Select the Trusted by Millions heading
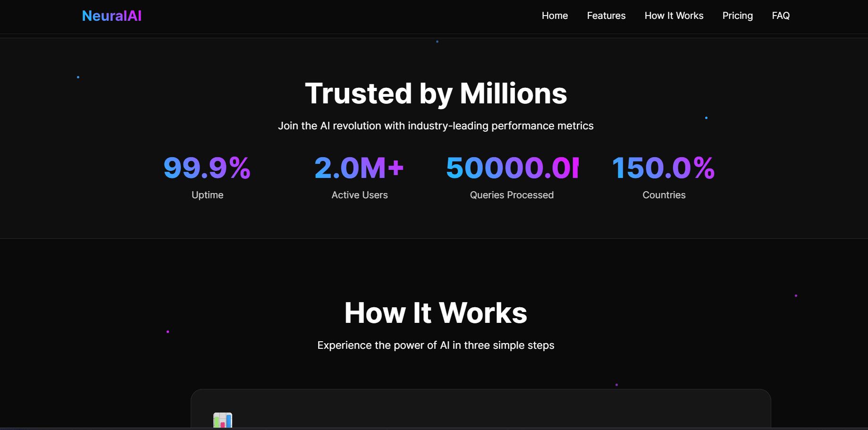The height and width of the screenshot is (430, 868). [436, 93]
